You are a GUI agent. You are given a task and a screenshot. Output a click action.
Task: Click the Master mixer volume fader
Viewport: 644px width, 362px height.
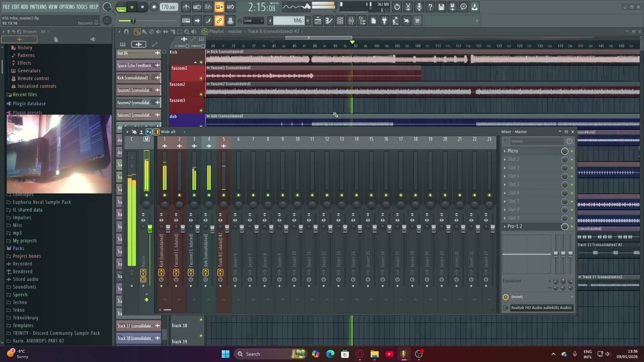click(150, 229)
